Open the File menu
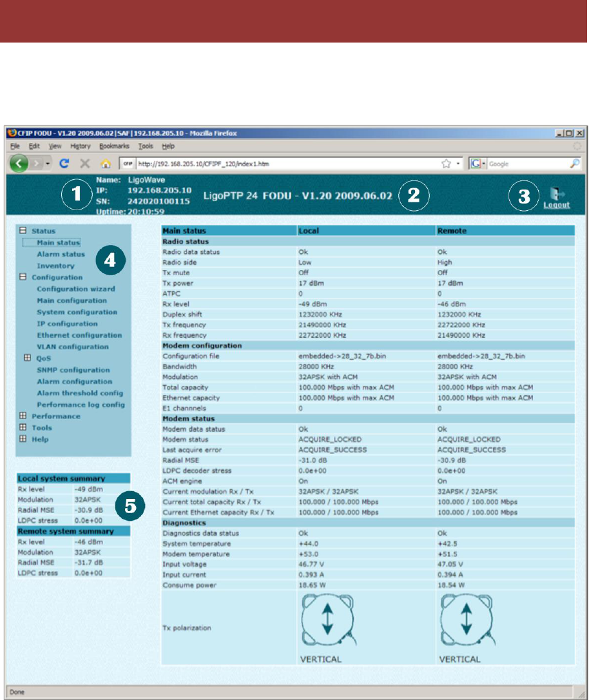 (x=15, y=146)
